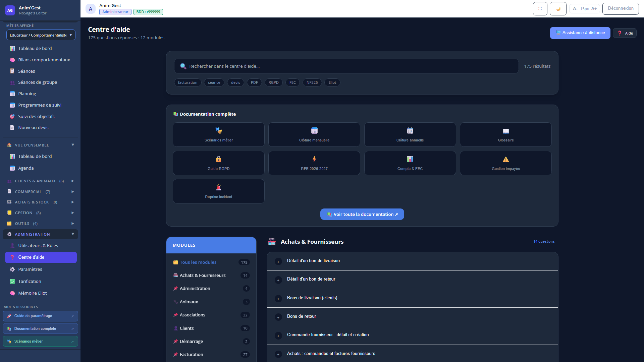Decrease font size with A- button
Screen dimensions: 644x362
click(575, 9)
